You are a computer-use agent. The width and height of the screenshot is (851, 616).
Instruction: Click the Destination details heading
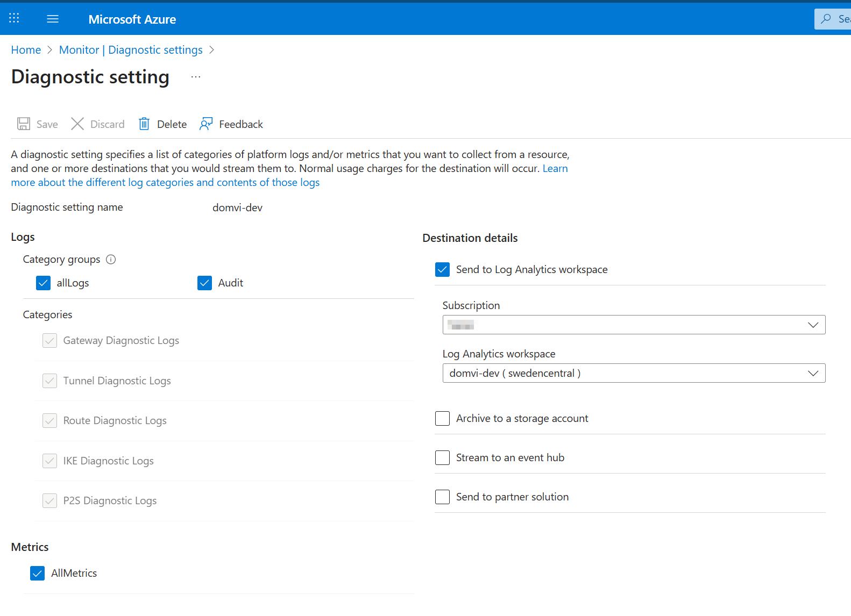coord(470,238)
